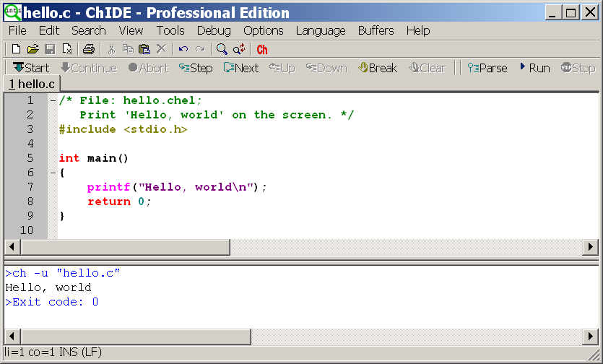This screenshot has height=364, width=603.
Task: Click line number 5 in the margin
Action: tap(30, 158)
